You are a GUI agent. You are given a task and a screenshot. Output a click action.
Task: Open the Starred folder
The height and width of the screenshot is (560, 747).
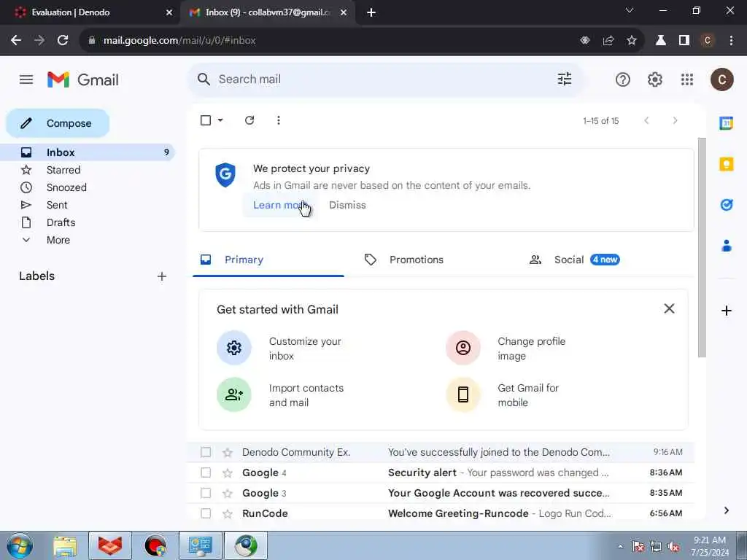[x=63, y=170]
